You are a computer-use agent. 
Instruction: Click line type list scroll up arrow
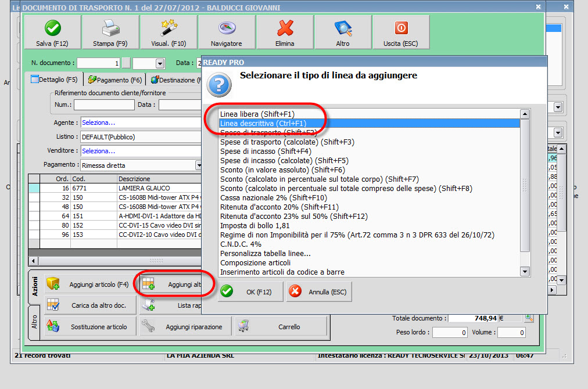coord(525,114)
